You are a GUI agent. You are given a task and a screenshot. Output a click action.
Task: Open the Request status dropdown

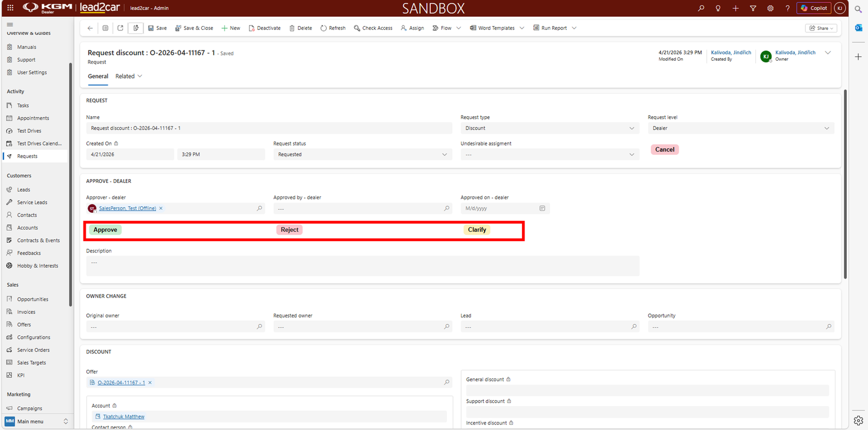362,155
